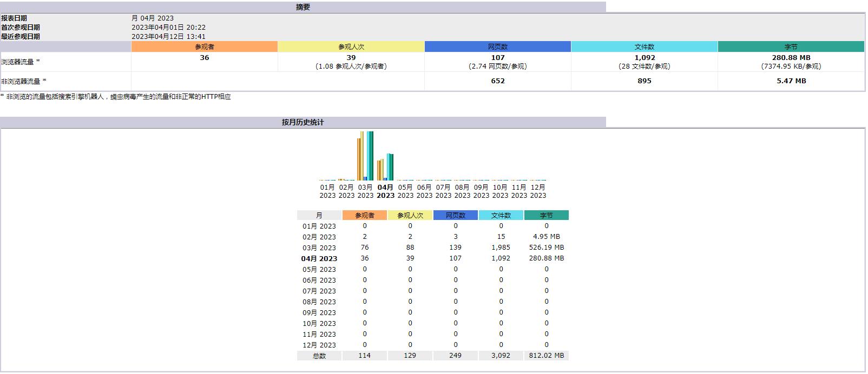868x374 pixels.
Task: Click the 摘要 section title bar
Action: 303,7
